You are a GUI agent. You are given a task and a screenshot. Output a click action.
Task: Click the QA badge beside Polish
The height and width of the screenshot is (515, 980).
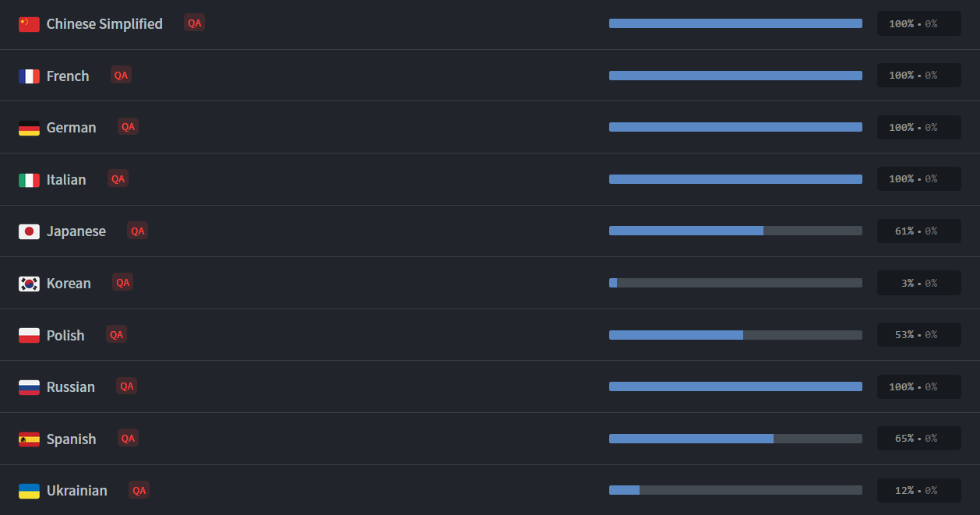[x=116, y=334]
